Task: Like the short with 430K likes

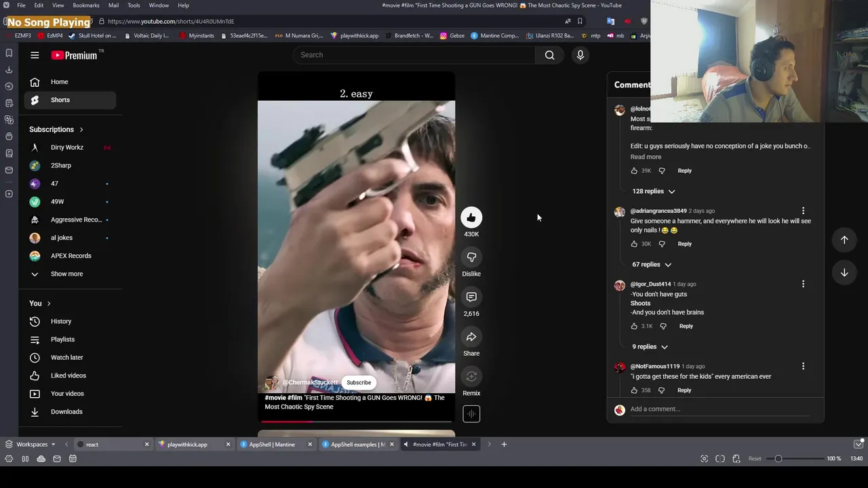Action: [x=471, y=218]
